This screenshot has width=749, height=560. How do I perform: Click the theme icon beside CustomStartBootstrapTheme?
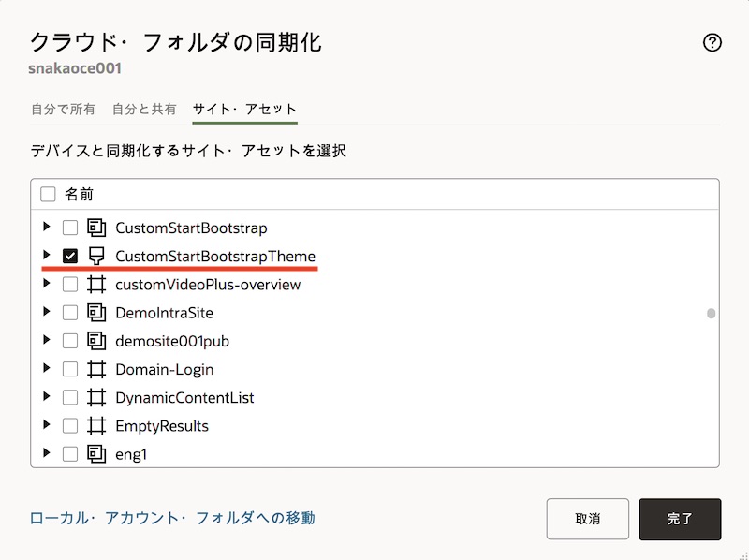click(x=95, y=256)
